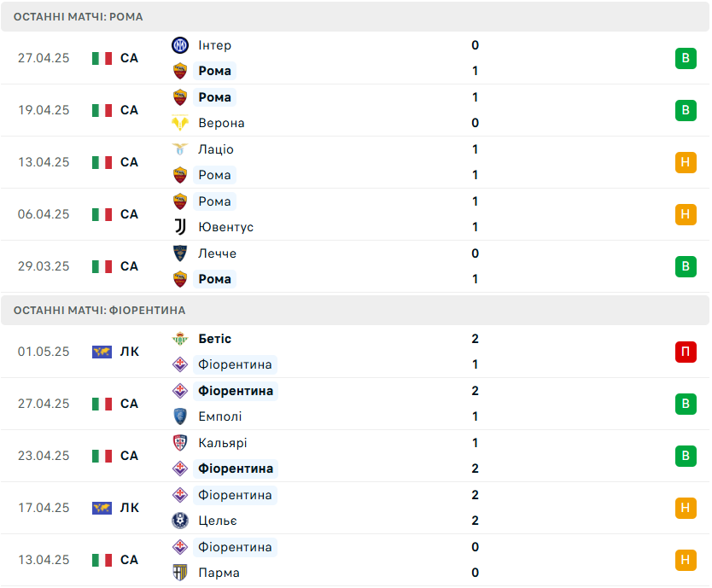The width and height of the screenshot is (712, 588).
Task: Click the Parma club crest icon
Action: [x=180, y=573]
